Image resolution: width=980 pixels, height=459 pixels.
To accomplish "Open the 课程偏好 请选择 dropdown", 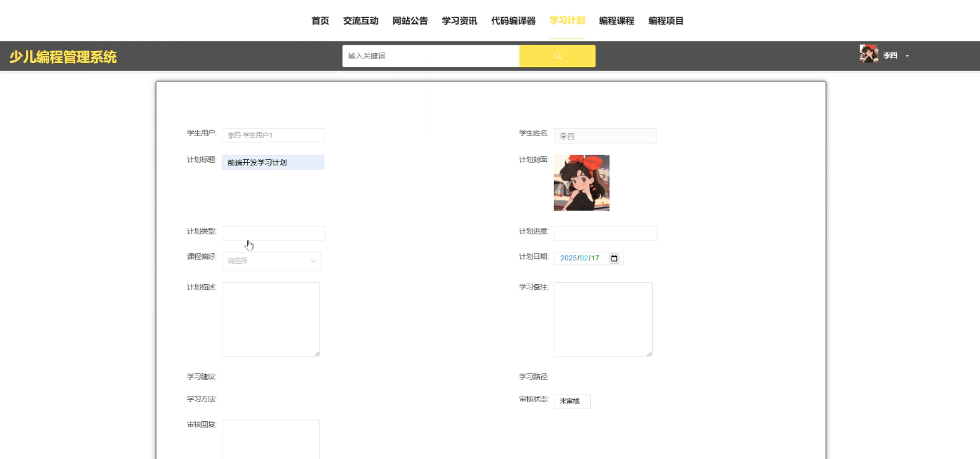I will [272, 261].
